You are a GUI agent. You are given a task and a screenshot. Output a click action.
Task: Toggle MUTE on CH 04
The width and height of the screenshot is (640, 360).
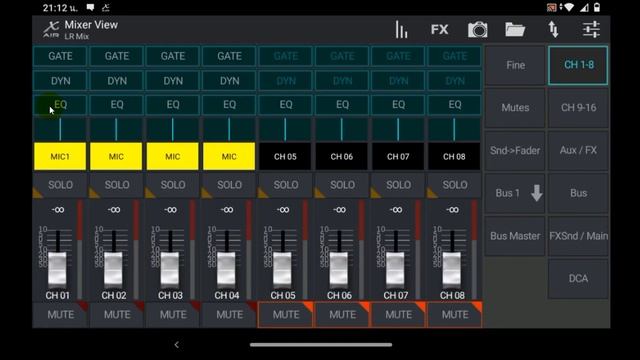coord(229,315)
